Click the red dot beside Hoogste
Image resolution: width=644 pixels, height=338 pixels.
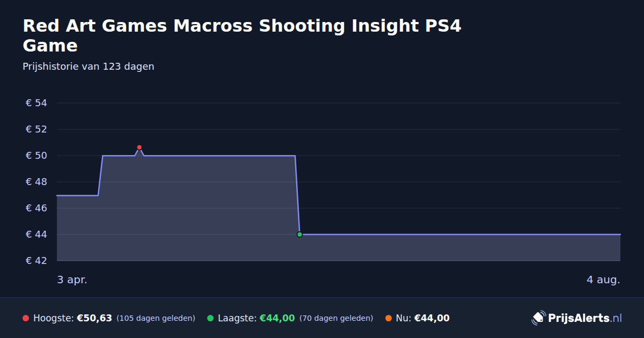(26, 318)
